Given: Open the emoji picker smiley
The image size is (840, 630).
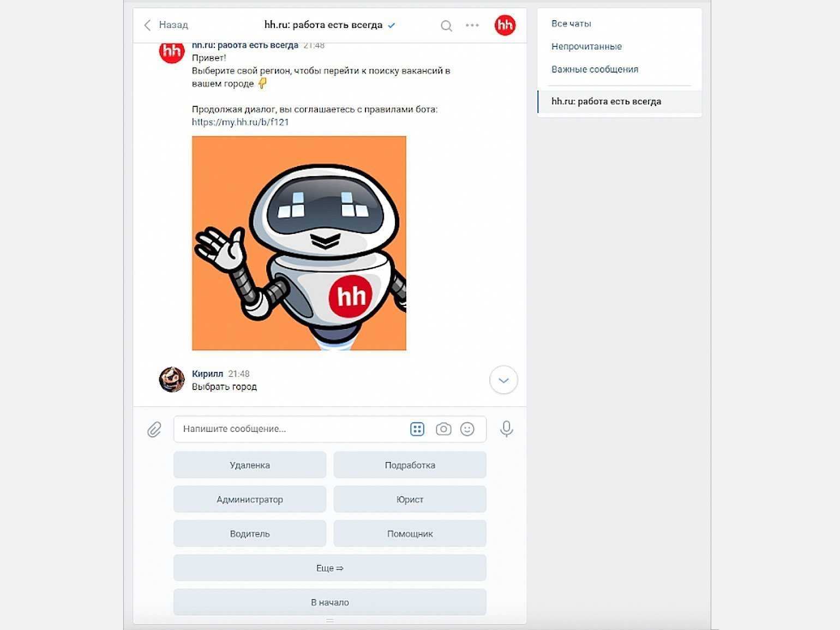Looking at the screenshot, I should [467, 429].
